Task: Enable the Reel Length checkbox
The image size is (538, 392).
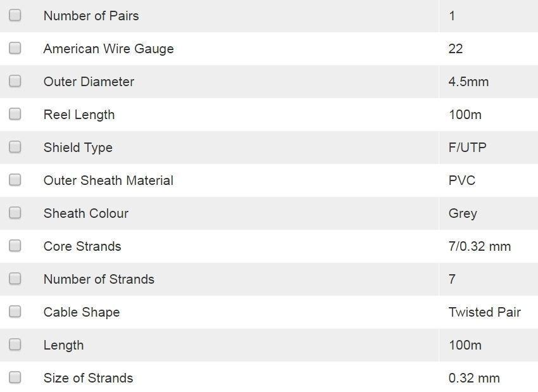Action: point(15,114)
